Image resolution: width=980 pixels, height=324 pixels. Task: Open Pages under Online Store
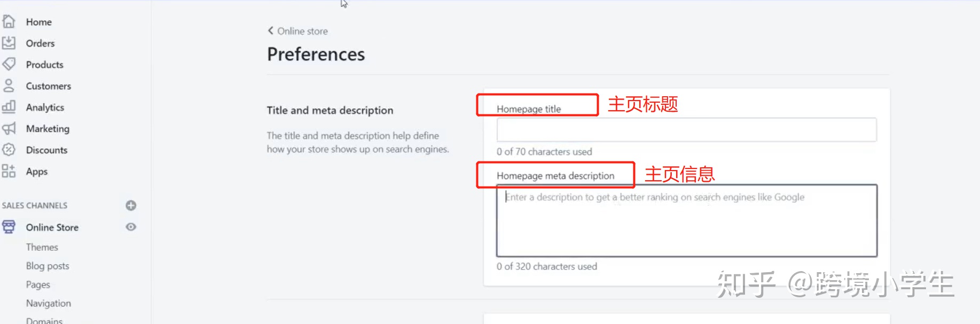tap(38, 284)
